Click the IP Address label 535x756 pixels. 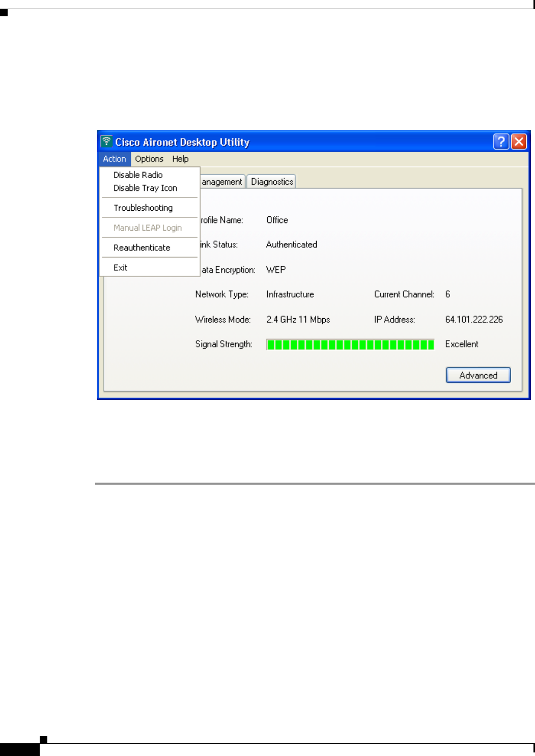click(x=395, y=319)
